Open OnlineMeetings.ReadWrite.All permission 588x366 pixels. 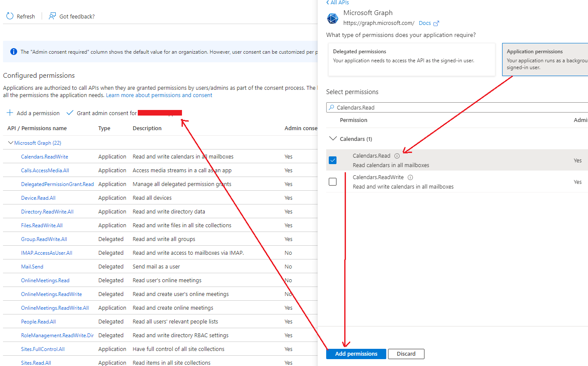(x=55, y=308)
